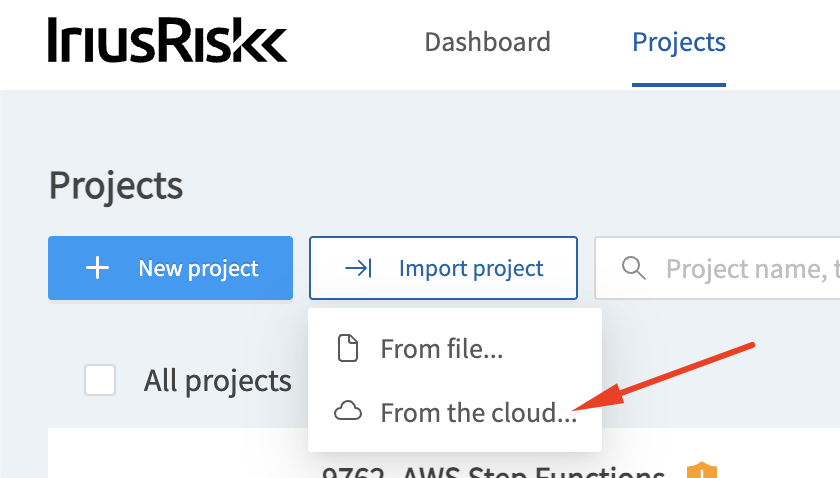Image resolution: width=840 pixels, height=478 pixels.
Task: Tick the All projects checkbox
Action: click(100, 380)
